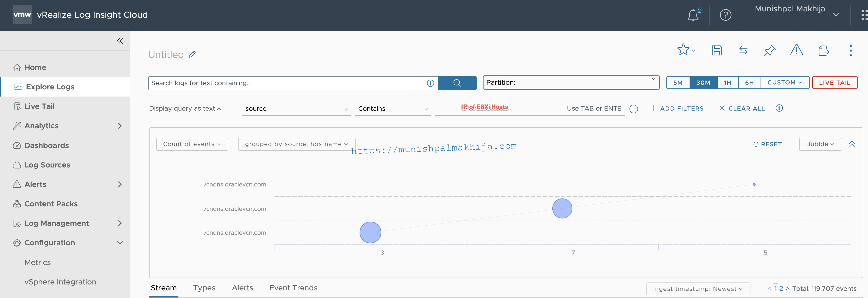Image resolution: width=868 pixels, height=298 pixels.
Task: Select the 6H time range
Action: point(749,83)
